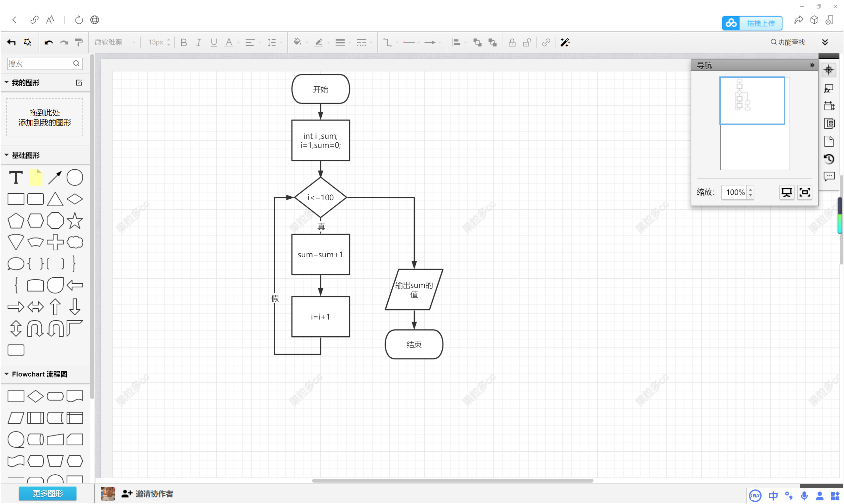Toggle bold text formatting

184,42
